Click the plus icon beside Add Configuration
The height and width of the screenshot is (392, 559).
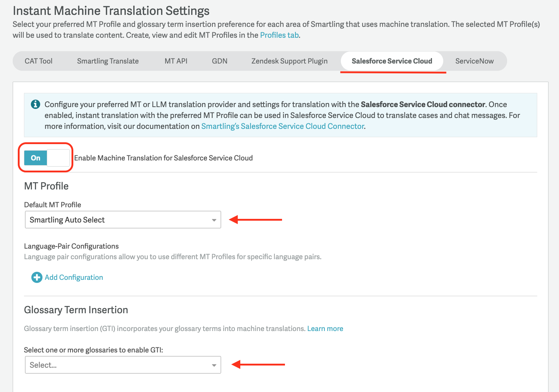click(37, 278)
